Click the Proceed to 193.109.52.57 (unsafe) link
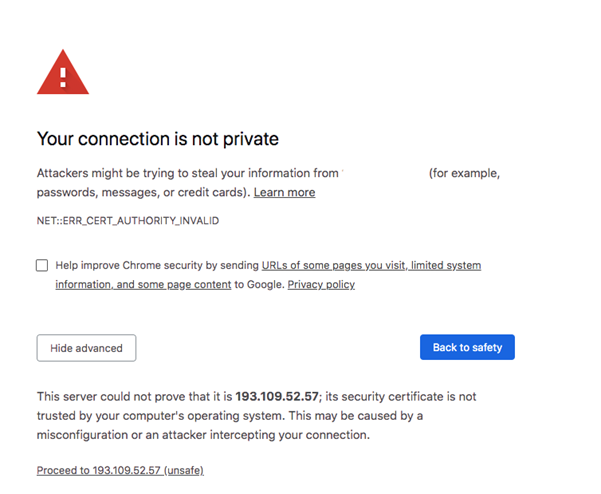 click(120, 470)
